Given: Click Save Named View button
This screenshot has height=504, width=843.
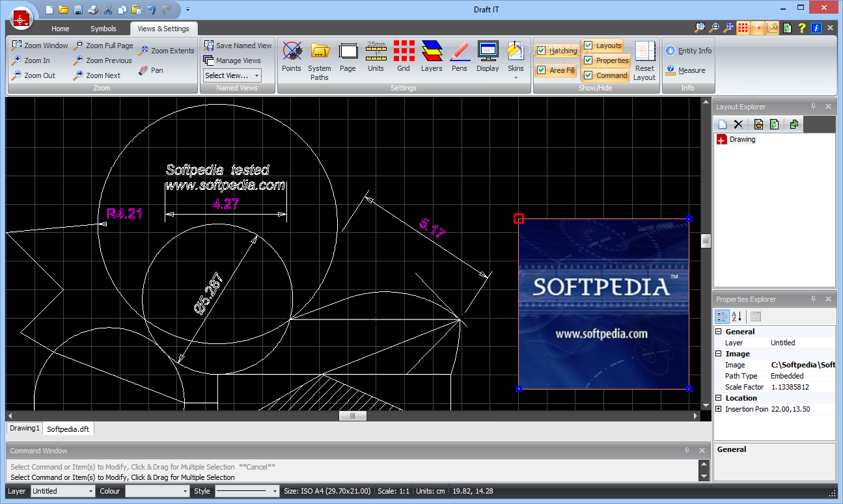Looking at the screenshot, I should [238, 46].
